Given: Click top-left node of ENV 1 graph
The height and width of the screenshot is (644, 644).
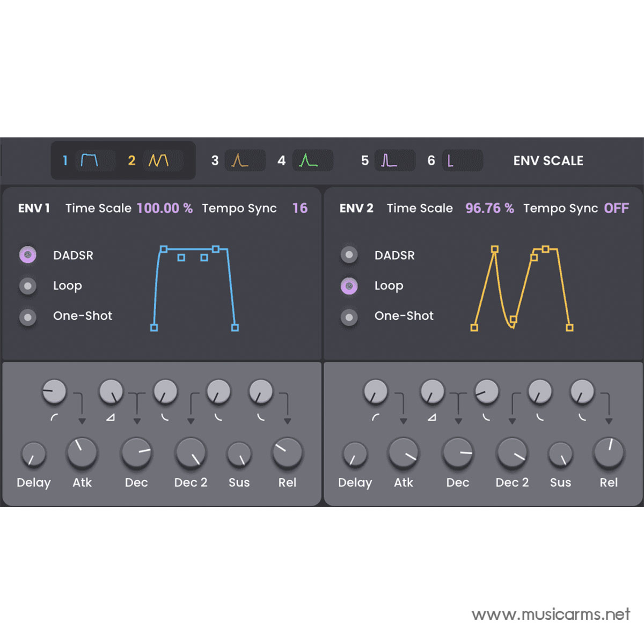Looking at the screenshot, I should (164, 249).
